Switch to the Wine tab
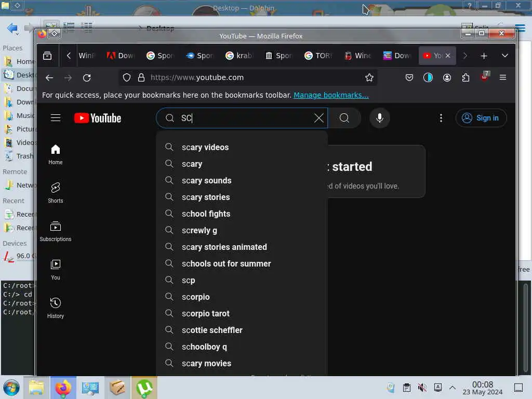 (357, 56)
